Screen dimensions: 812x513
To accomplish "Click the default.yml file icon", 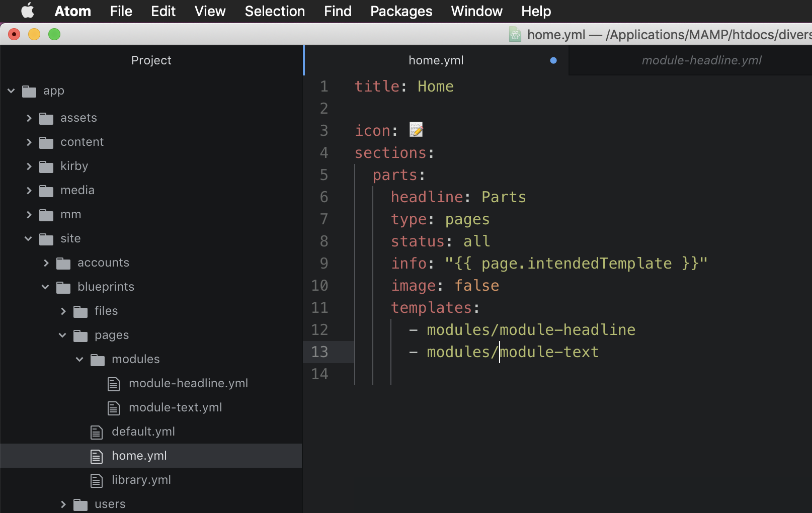I will pyautogui.click(x=97, y=433).
